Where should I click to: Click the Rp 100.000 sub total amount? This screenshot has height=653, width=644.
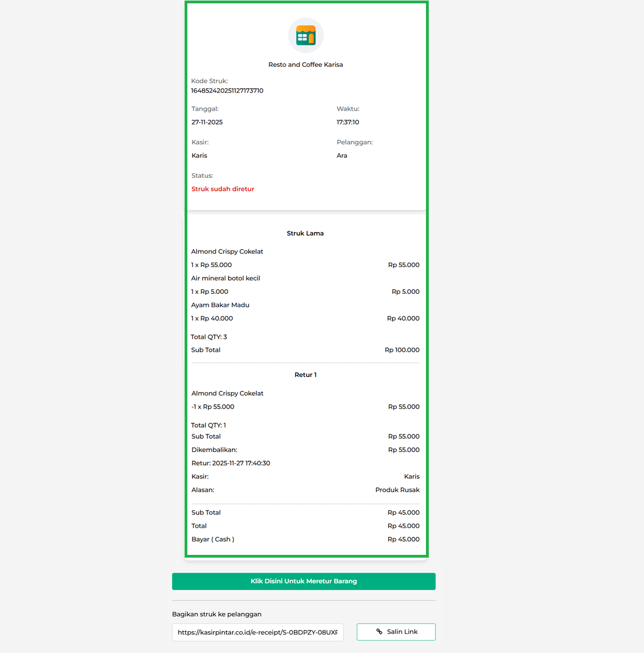pyautogui.click(x=402, y=350)
